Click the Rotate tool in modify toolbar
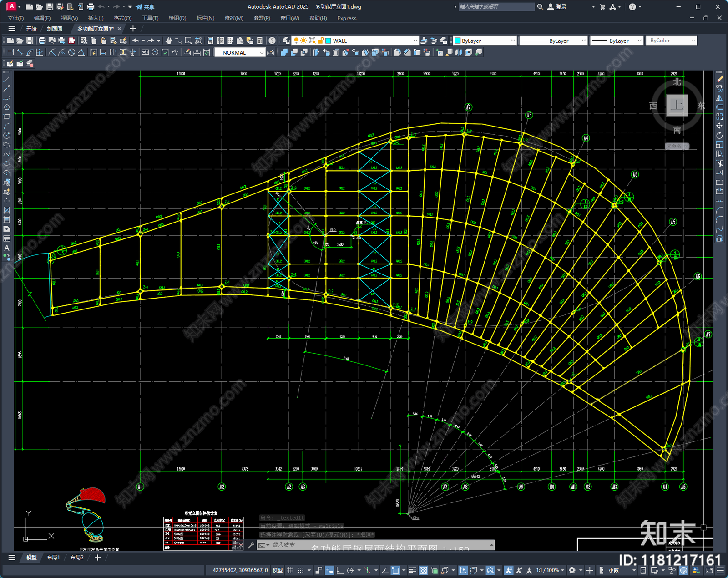 [x=719, y=135]
